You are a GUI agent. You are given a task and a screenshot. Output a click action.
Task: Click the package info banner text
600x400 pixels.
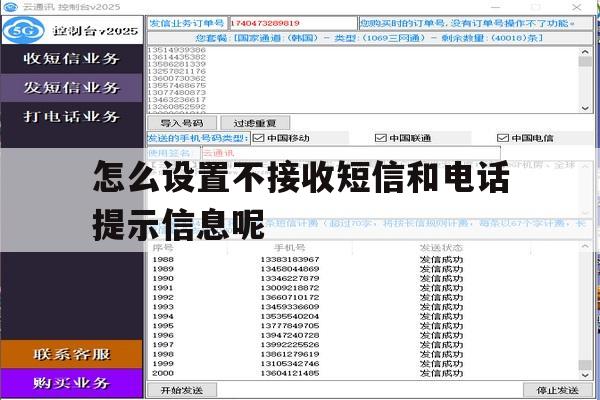[x=369, y=38]
